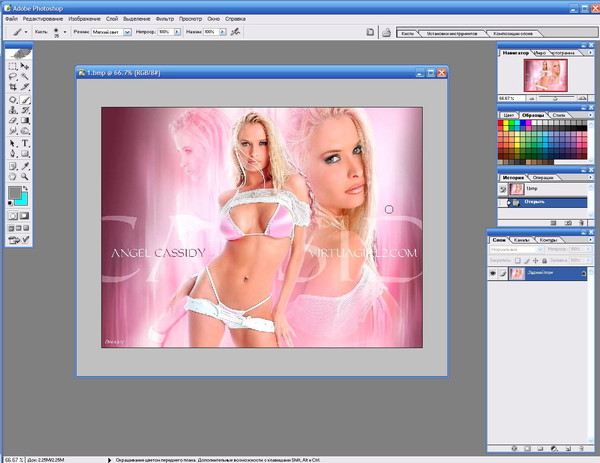
Task: Enable Standard edit mode button
Action: [13, 216]
